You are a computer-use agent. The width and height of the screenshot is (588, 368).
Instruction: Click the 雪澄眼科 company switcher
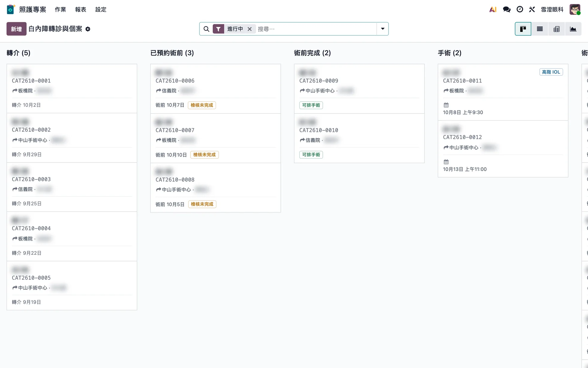pyautogui.click(x=552, y=10)
